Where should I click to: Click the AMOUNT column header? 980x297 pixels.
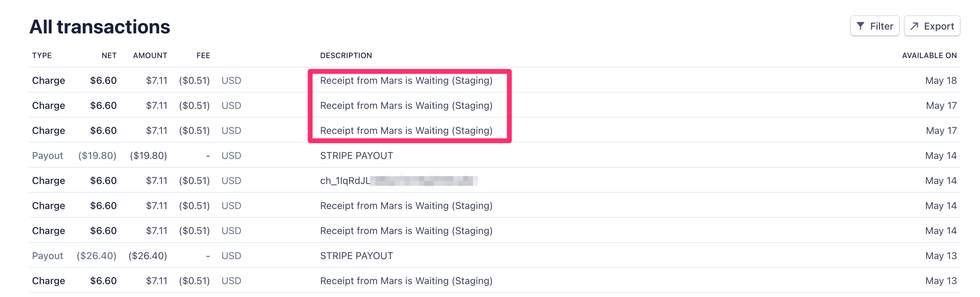[150, 56]
